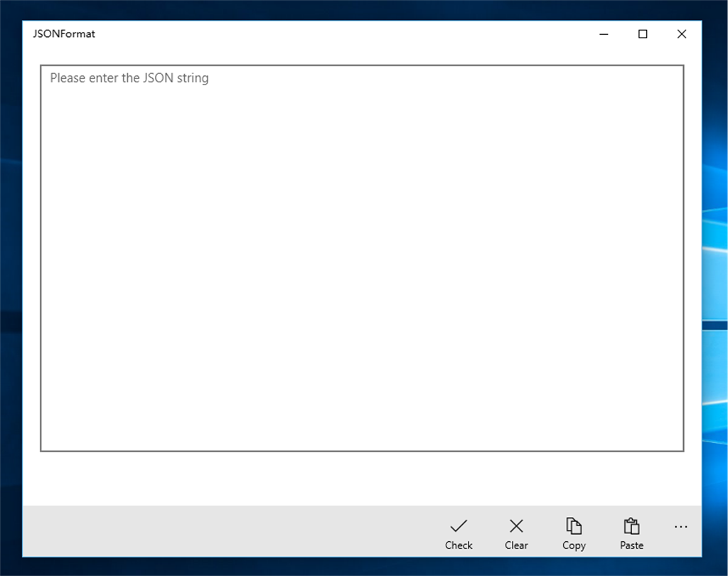Maximize the JSONFormat window

click(643, 34)
